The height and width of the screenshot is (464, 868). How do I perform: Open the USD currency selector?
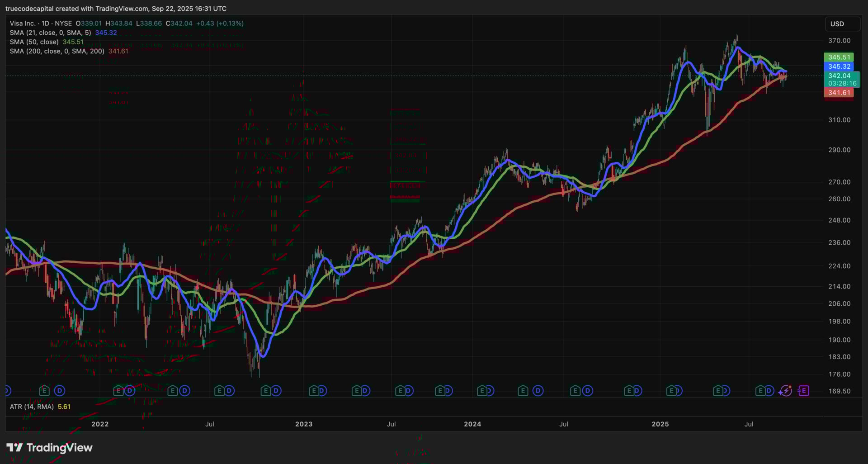coord(843,24)
